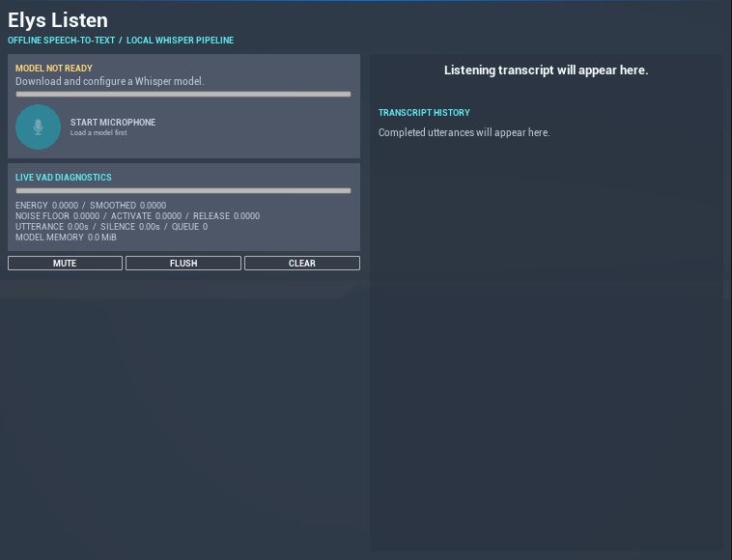Viewport: 732px width, 560px height.
Task: Click the MODEL NOT READY status text
Action: (54, 69)
